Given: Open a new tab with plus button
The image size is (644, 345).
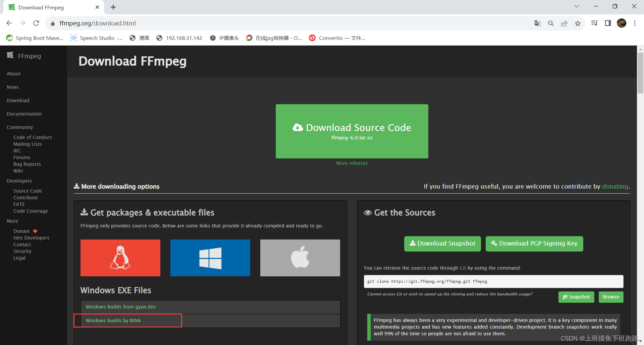Looking at the screenshot, I should 113,7.
